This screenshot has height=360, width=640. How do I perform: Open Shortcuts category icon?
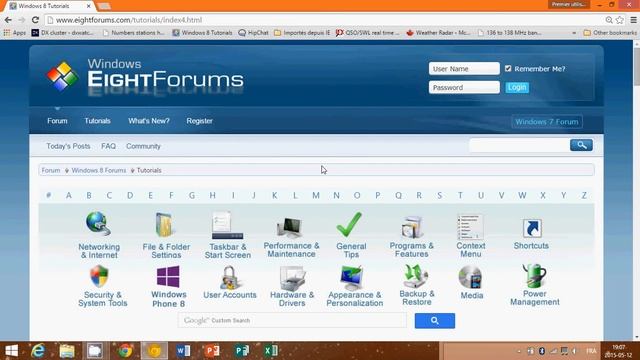click(532, 228)
